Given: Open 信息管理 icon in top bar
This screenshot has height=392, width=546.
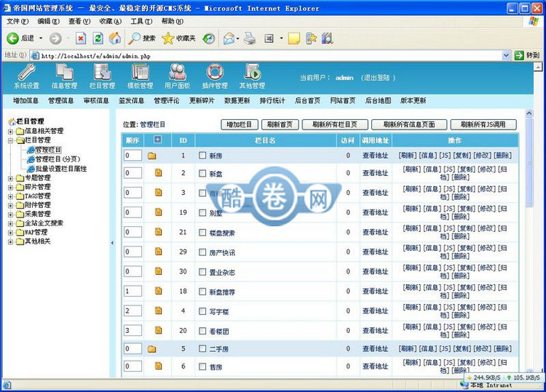Looking at the screenshot, I should point(64,72).
